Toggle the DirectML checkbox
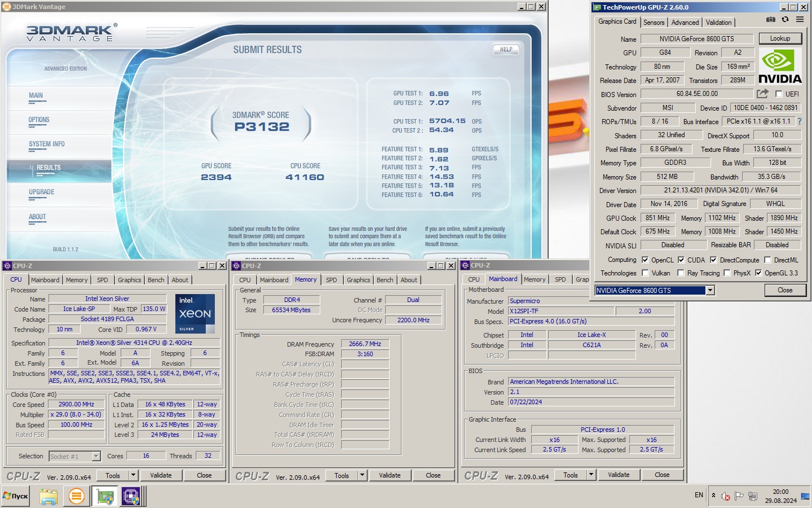Screen dimensions: 812x508 pos(768,260)
